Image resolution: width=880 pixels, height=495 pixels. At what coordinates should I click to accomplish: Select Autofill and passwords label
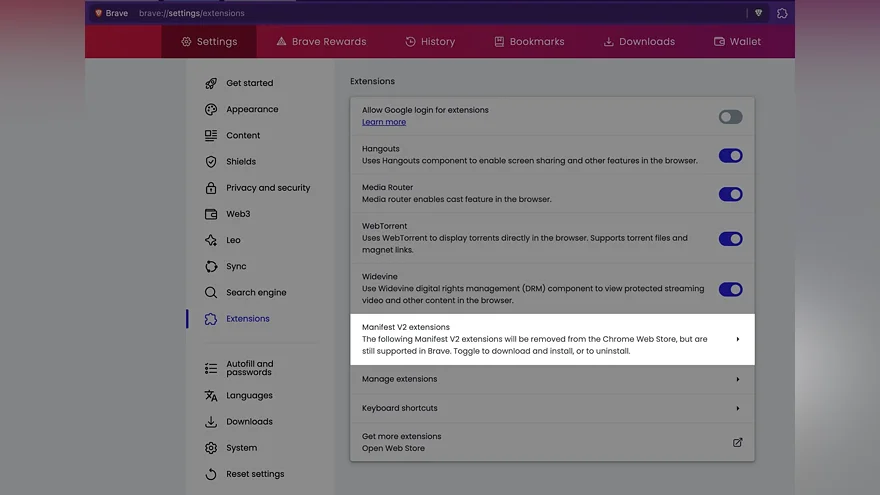(x=250, y=368)
